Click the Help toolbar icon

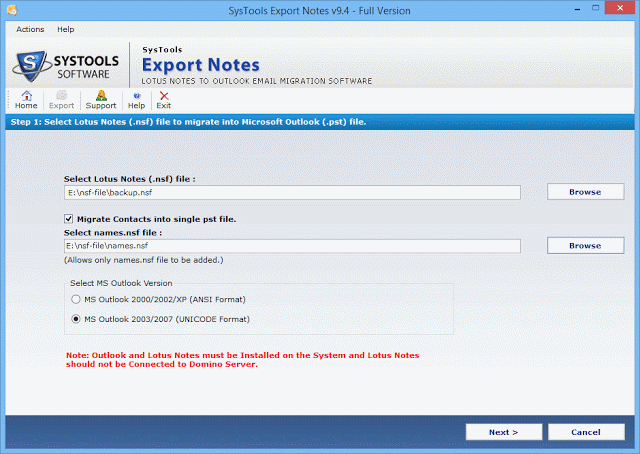(x=136, y=100)
